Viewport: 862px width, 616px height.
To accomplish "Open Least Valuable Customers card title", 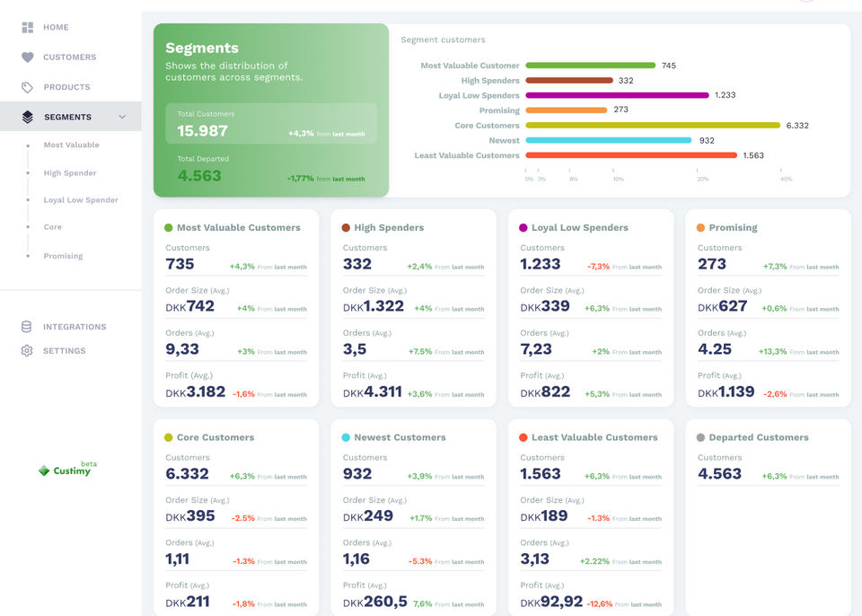I will [594, 437].
